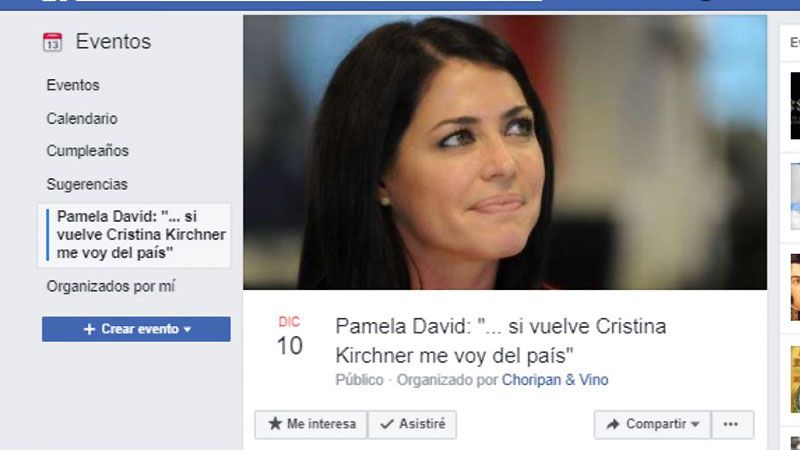The height and width of the screenshot is (450, 800).
Task: Open Eventos in the sidebar menu
Action: tap(73, 85)
